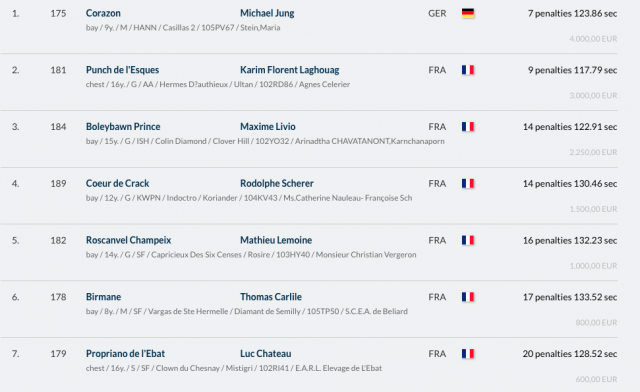The height and width of the screenshot is (392, 640).
Task: Open horse Corazon's profile link
Action: coord(103,13)
